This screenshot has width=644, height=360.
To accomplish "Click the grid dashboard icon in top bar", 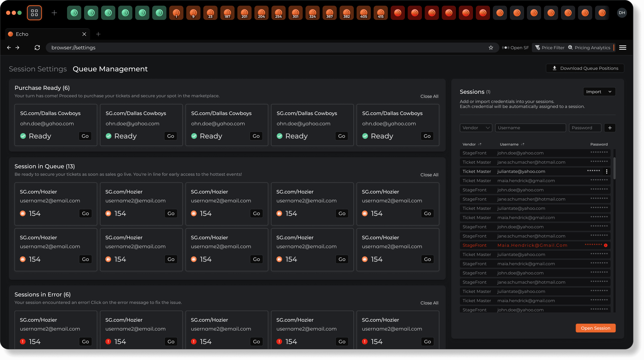I will pyautogui.click(x=34, y=13).
